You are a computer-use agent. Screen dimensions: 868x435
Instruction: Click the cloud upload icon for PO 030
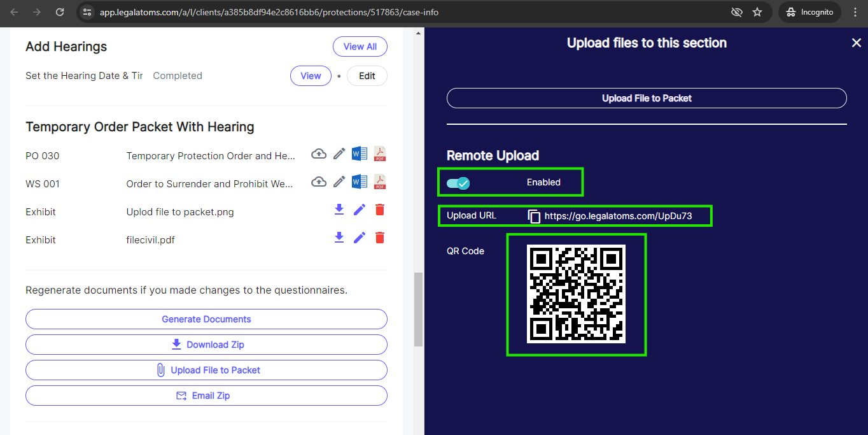click(x=319, y=153)
